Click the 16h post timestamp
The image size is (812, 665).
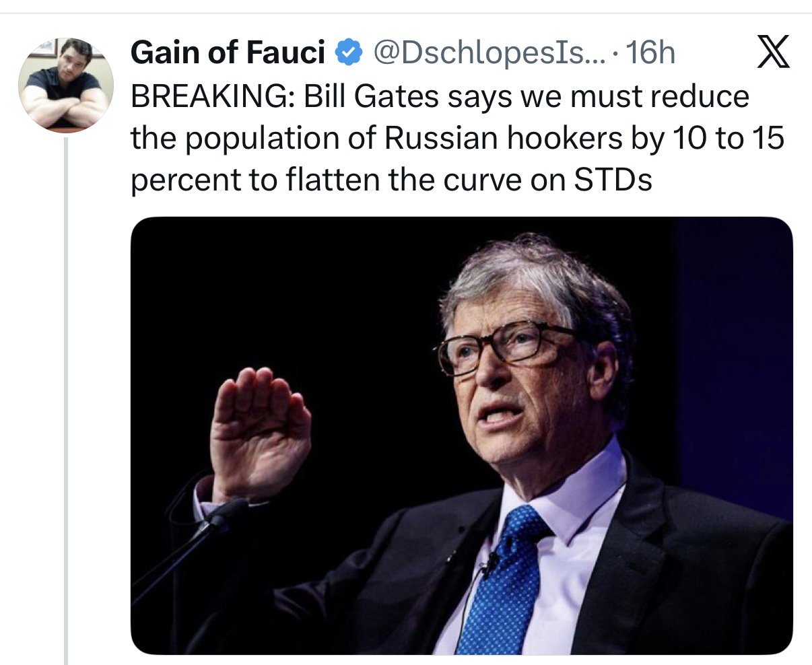coord(650,53)
